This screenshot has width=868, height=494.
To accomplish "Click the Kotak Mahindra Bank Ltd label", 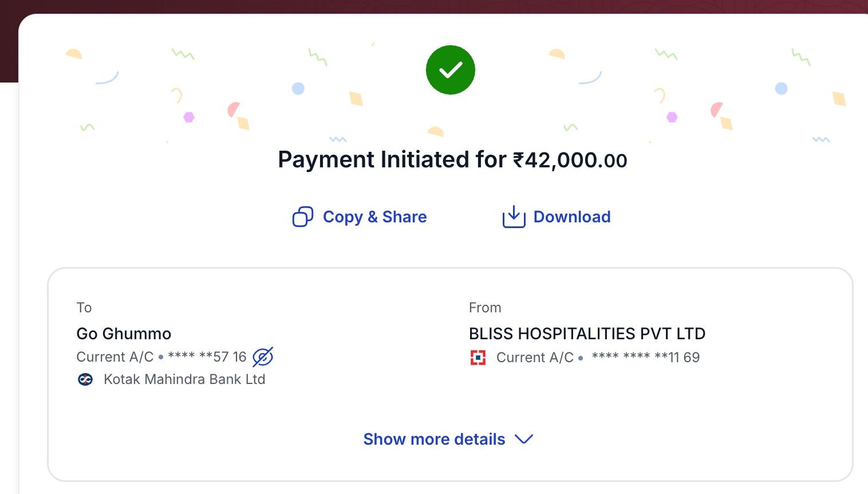I will click(x=184, y=379).
